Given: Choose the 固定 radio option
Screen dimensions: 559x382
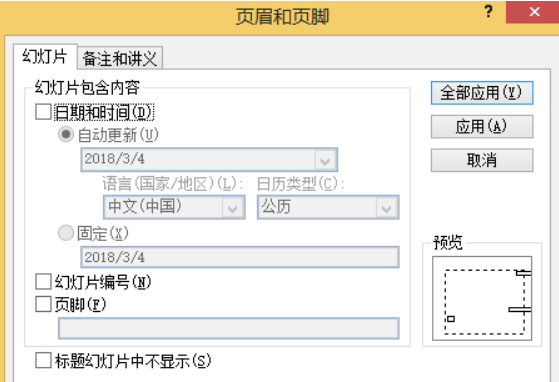Looking at the screenshot, I should [x=66, y=233].
